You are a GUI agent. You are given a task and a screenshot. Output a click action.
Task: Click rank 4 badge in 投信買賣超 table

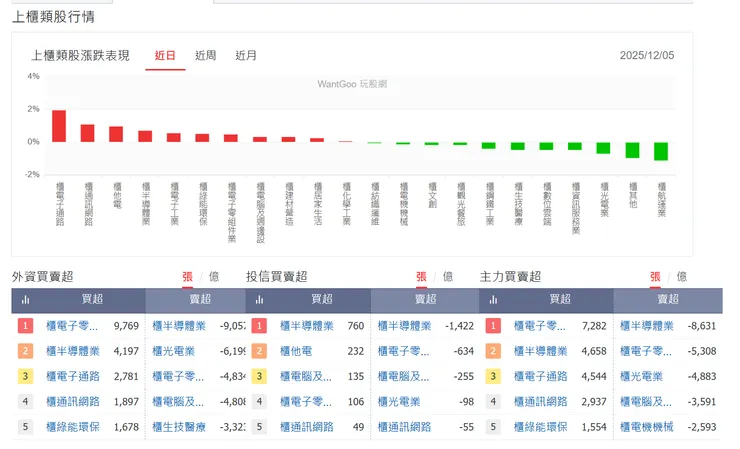[259, 401]
